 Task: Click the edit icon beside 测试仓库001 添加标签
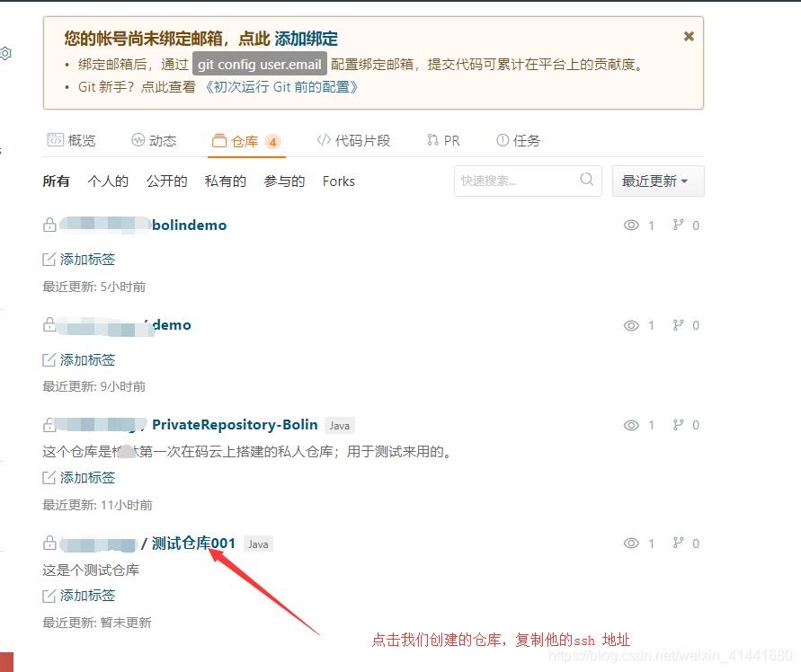[x=49, y=596]
